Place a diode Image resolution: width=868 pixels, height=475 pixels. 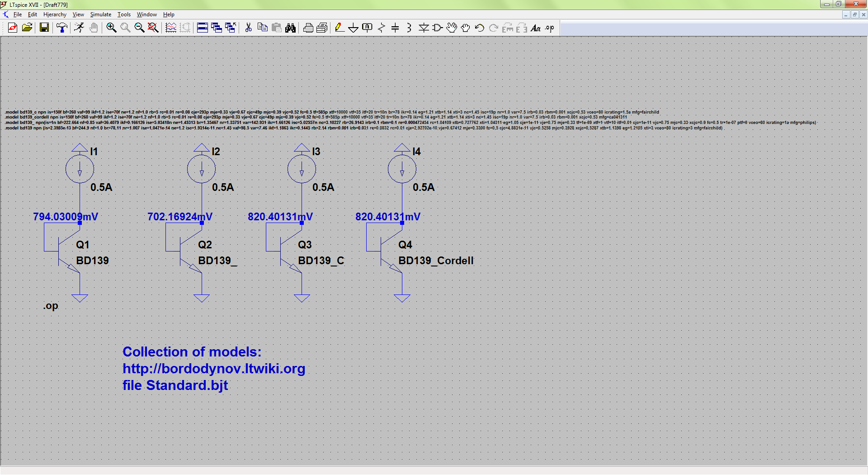[x=424, y=28]
